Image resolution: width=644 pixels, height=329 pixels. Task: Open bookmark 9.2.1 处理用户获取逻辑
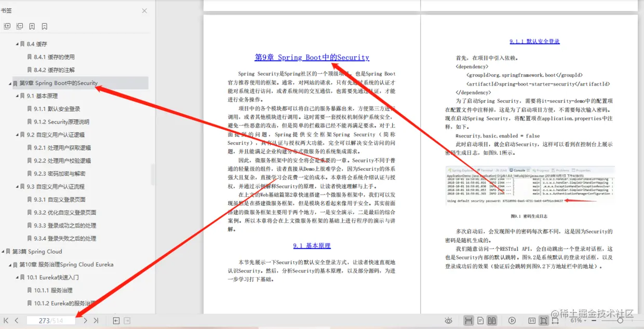[x=62, y=148]
